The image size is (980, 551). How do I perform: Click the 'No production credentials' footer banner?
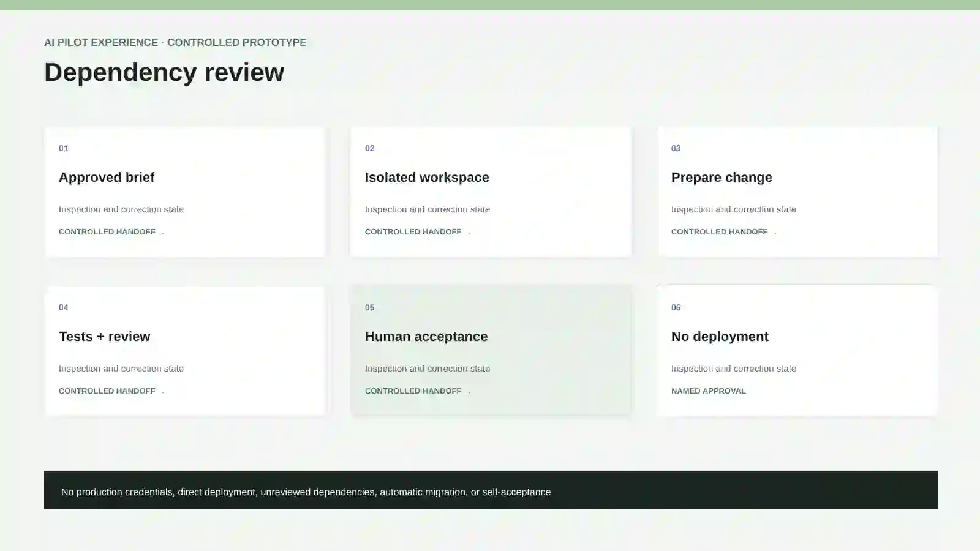coord(491,490)
